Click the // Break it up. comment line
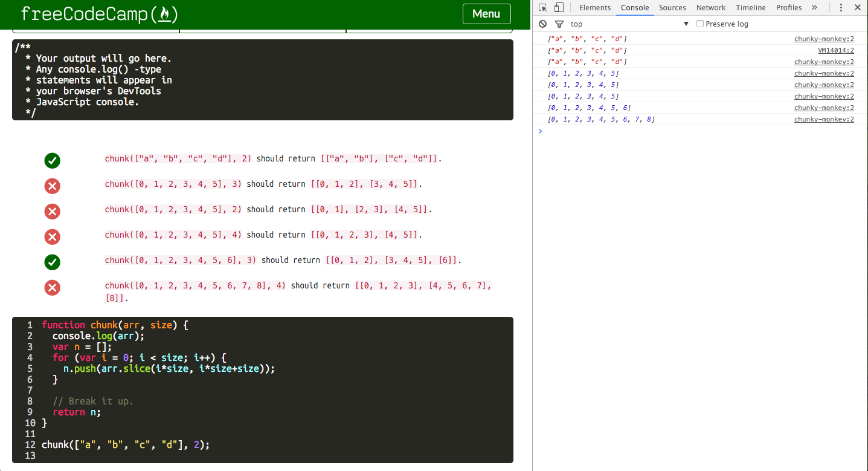Image resolution: width=868 pixels, height=471 pixels. pyautogui.click(x=93, y=401)
